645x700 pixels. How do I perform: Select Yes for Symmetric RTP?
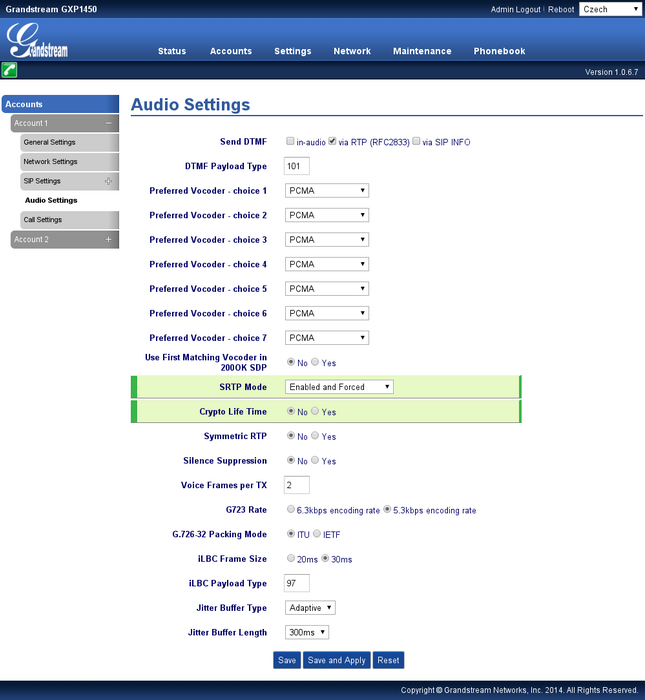click(315, 436)
